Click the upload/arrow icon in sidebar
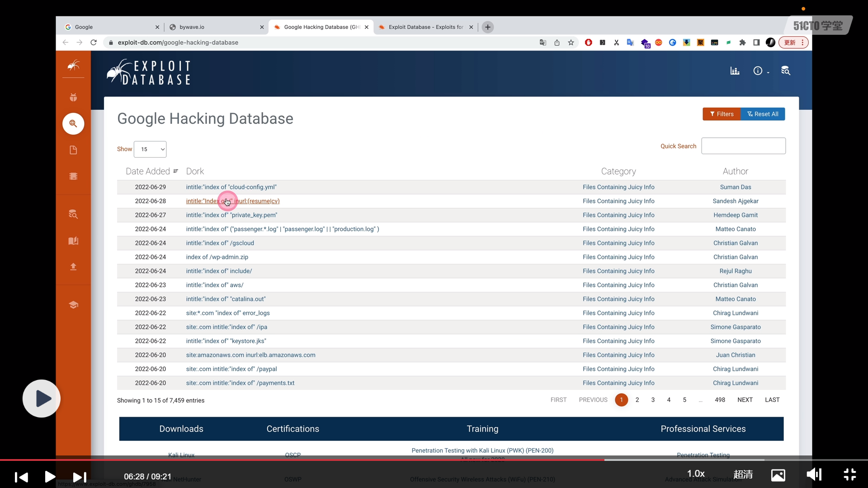The height and width of the screenshot is (488, 868). (x=73, y=267)
